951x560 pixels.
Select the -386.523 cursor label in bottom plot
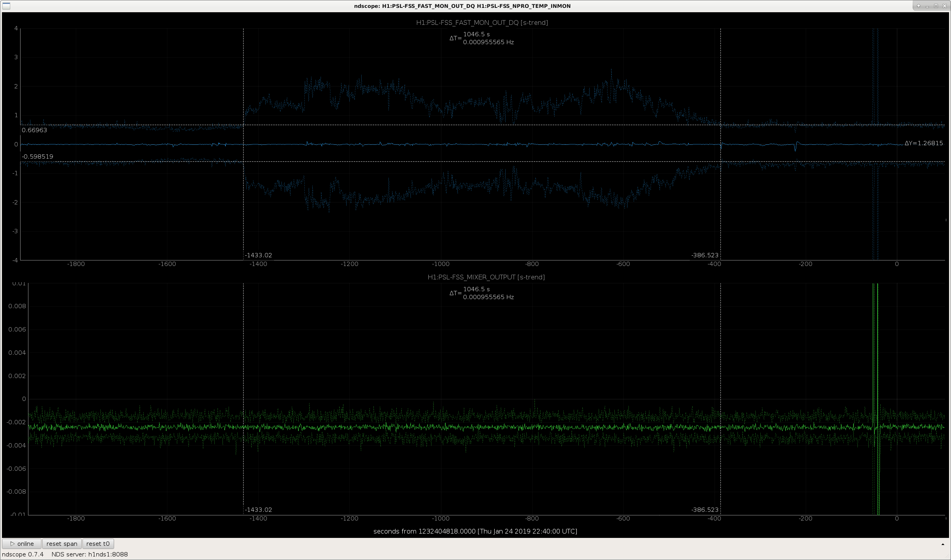pyautogui.click(x=705, y=510)
